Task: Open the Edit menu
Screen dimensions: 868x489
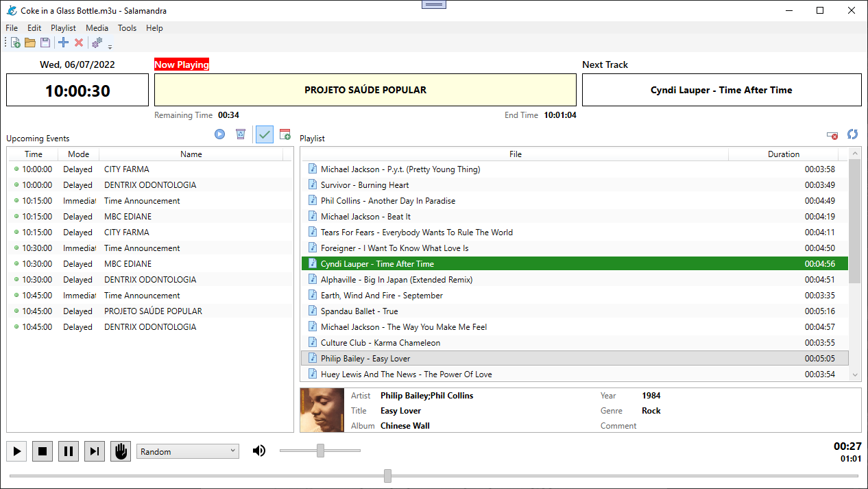Action: pos(34,28)
